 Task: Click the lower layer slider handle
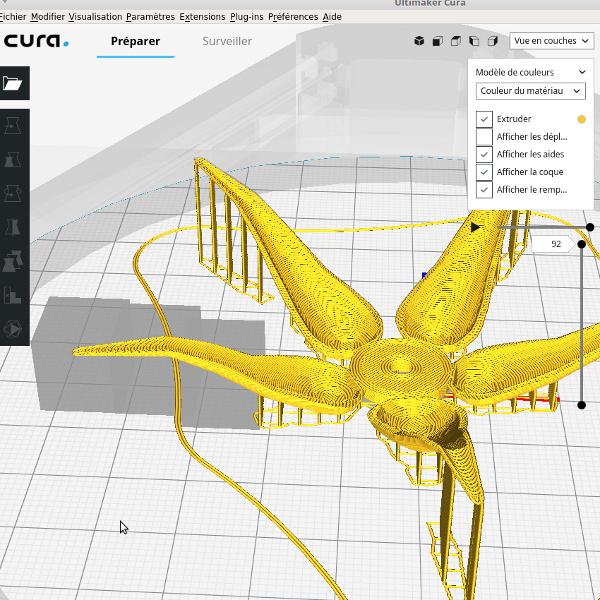tap(581, 405)
